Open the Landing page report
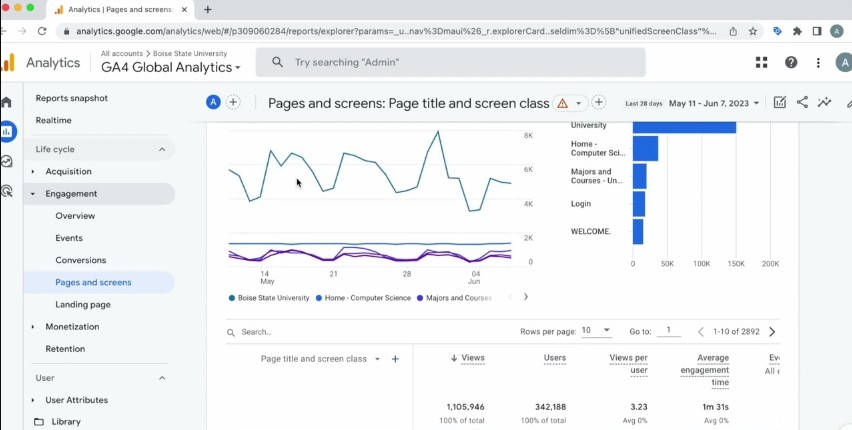Image resolution: width=852 pixels, height=430 pixels. pyautogui.click(x=83, y=304)
